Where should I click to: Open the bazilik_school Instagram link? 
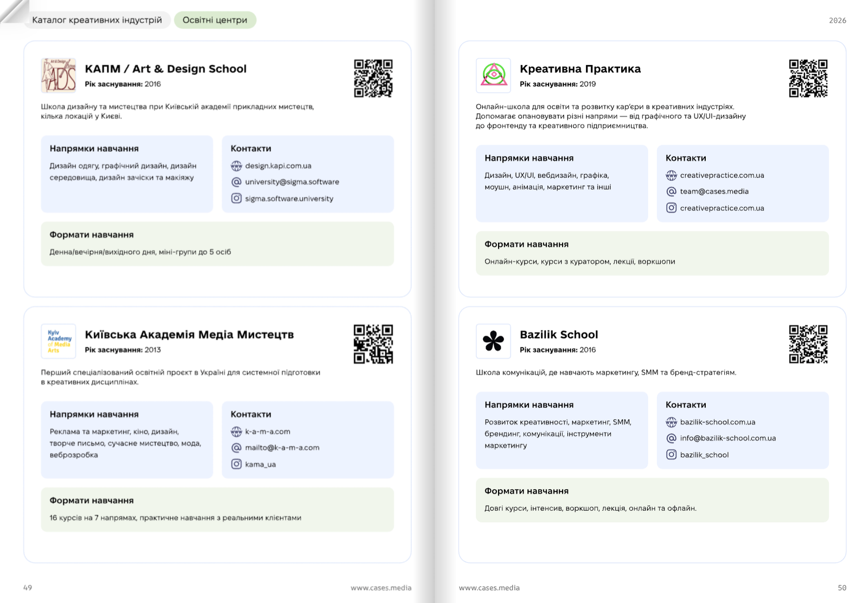click(x=704, y=455)
